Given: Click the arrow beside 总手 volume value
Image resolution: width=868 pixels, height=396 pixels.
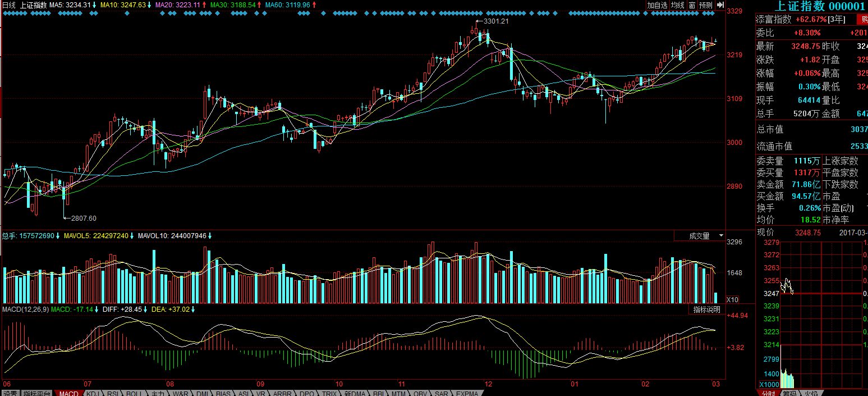Looking at the screenshot, I should pos(58,236).
